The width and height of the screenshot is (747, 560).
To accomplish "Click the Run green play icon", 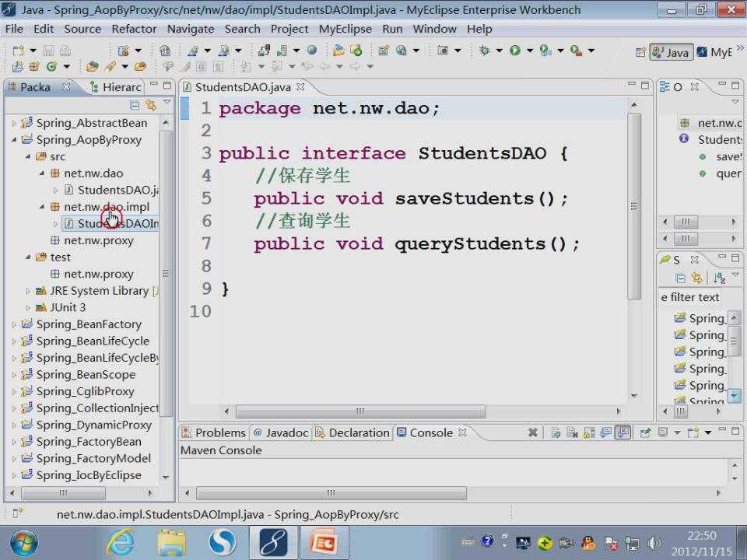I will [x=515, y=51].
